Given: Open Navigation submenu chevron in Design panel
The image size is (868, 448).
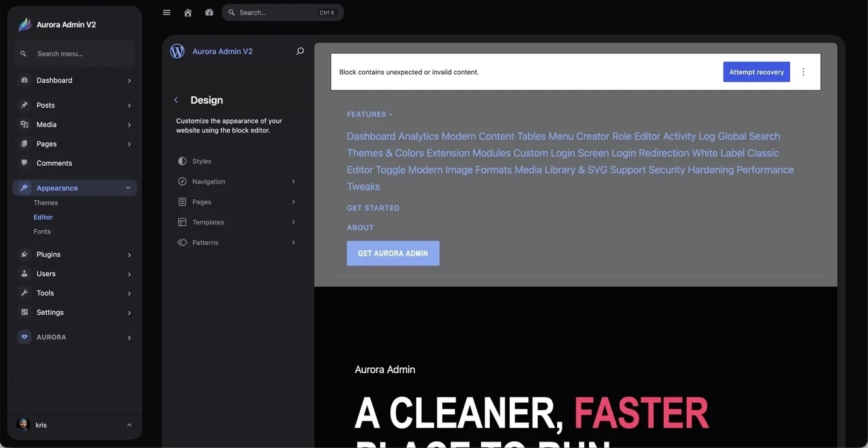Looking at the screenshot, I should [x=293, y=181].
